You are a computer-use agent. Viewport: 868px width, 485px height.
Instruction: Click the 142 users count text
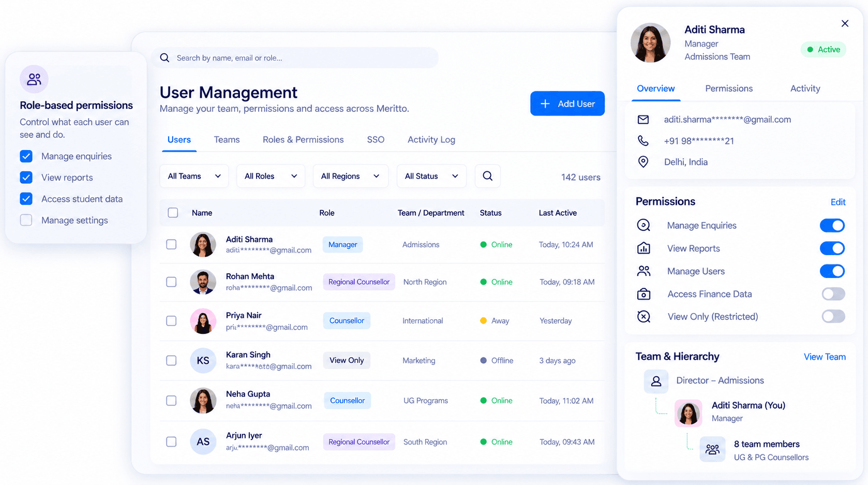[x=580, y=177]
